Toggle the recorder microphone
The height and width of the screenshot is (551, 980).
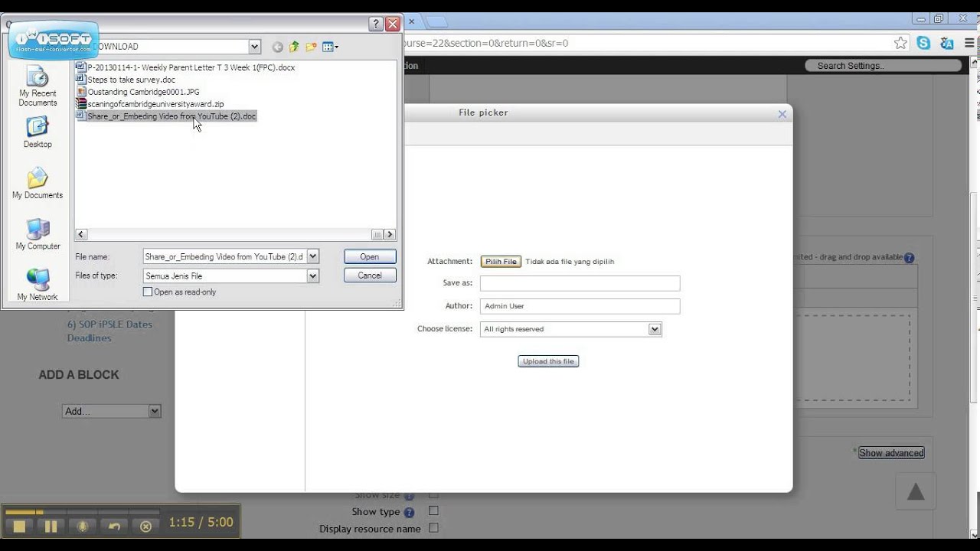click(82, 526)
